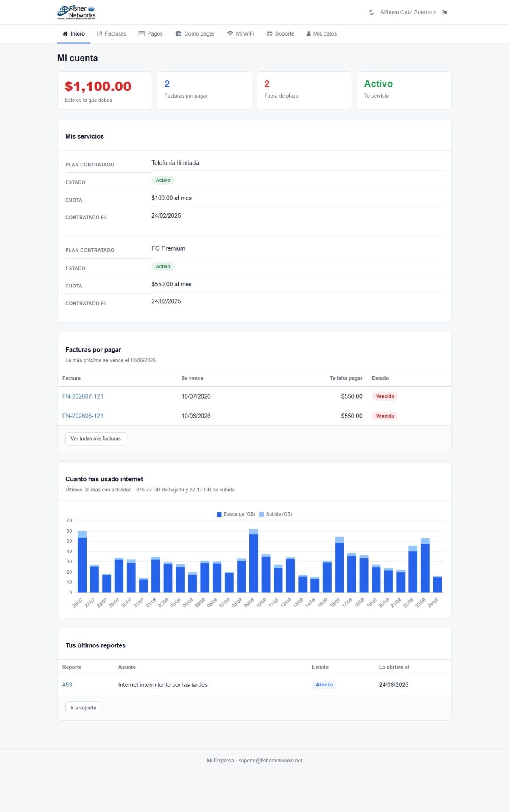This screenshot has width=509, height=812.
Task: Click the lifebuoy icon next to Soporte
Action: coord(269,34)
